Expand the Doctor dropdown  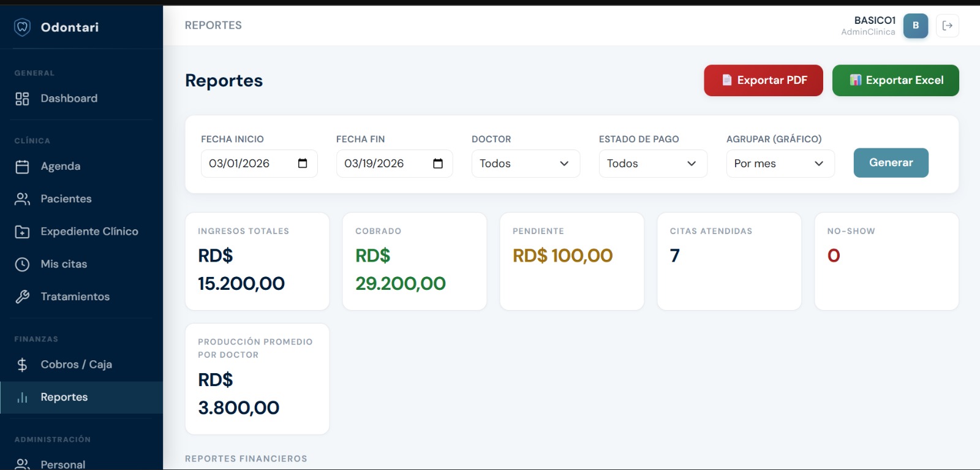(x=525, y=164)
